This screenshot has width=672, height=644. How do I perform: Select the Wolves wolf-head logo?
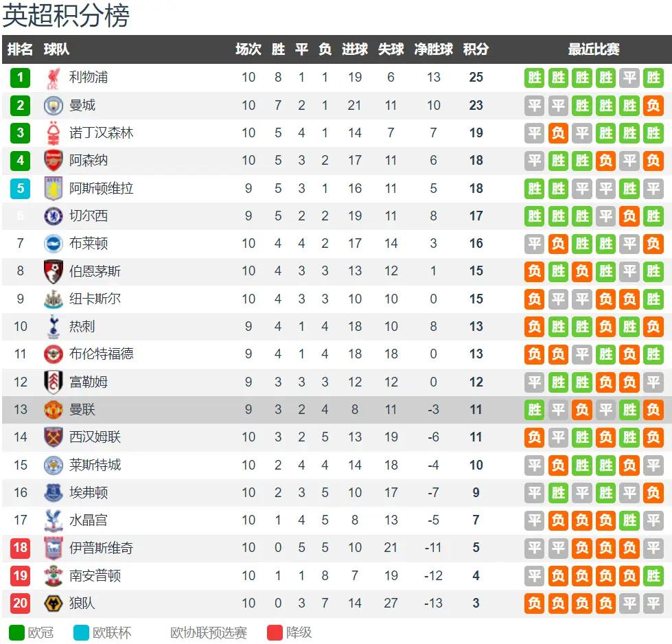click(x=53, y=603)
